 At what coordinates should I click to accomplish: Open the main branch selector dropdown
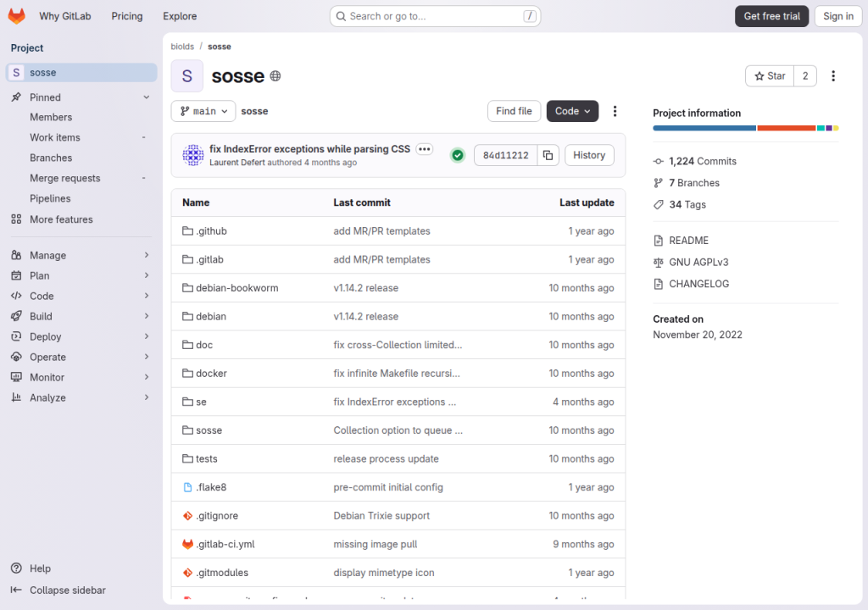[x=203, y=111]
